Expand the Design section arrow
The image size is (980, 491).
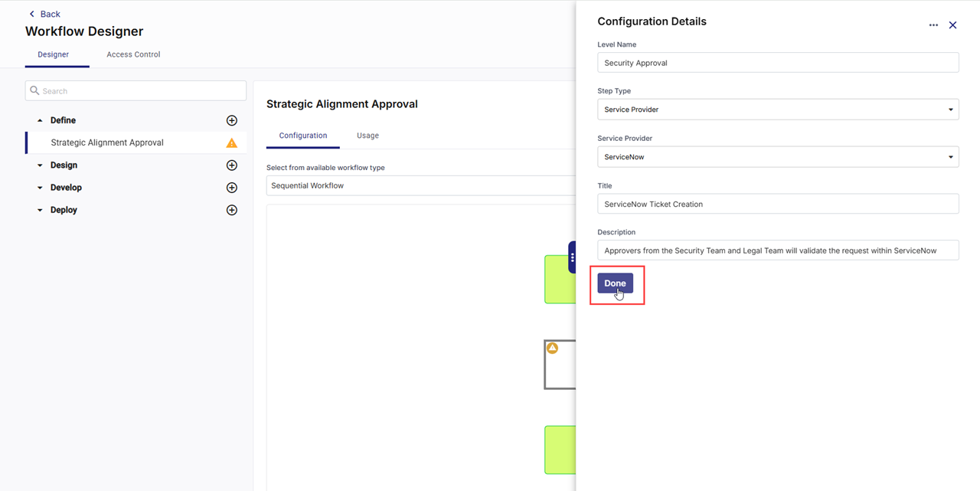pos(40,165)
